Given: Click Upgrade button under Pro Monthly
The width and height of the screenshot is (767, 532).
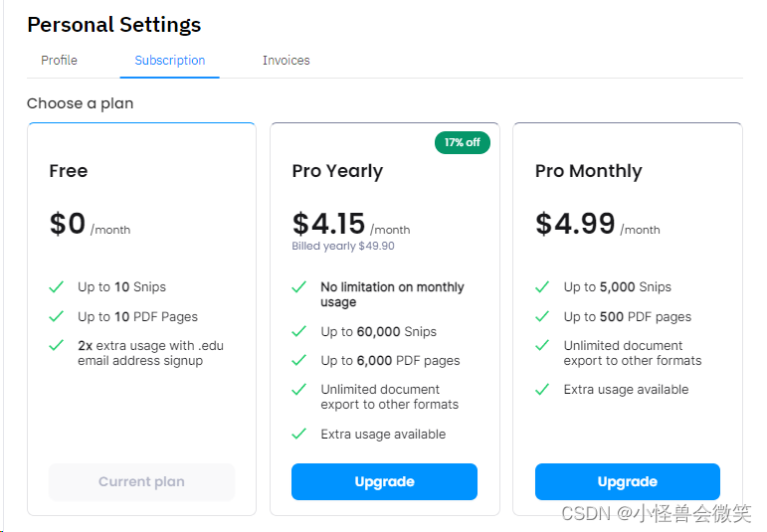Looking at the screenshot, I should 627,482.
